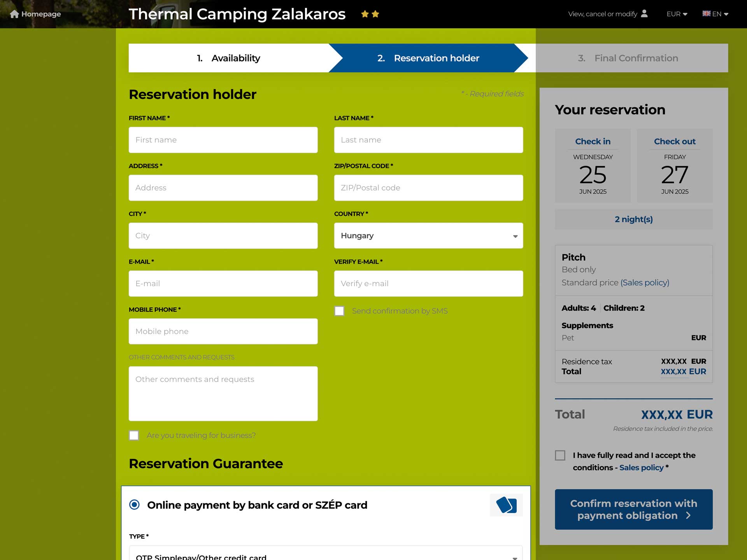Expand the payment Type dropdown
747x560 pixels.
[326, 553]
